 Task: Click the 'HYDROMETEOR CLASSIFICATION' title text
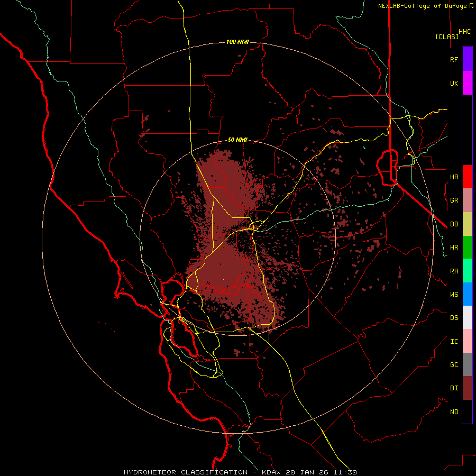coord(186,472)
